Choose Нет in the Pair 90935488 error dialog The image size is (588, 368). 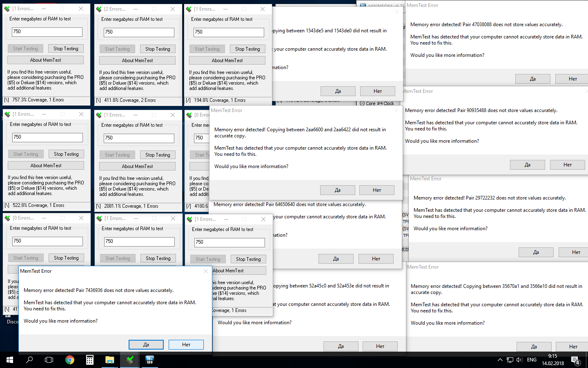click(x=568, y=165)
